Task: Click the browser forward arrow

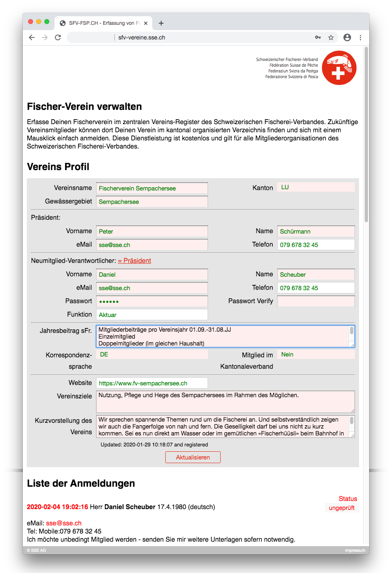Action: [45, 37]
